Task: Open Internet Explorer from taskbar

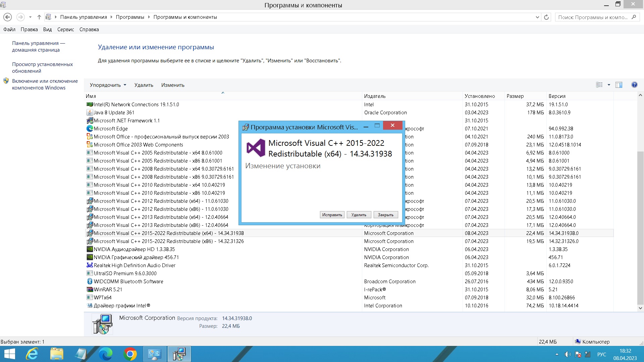Action: 33,354
